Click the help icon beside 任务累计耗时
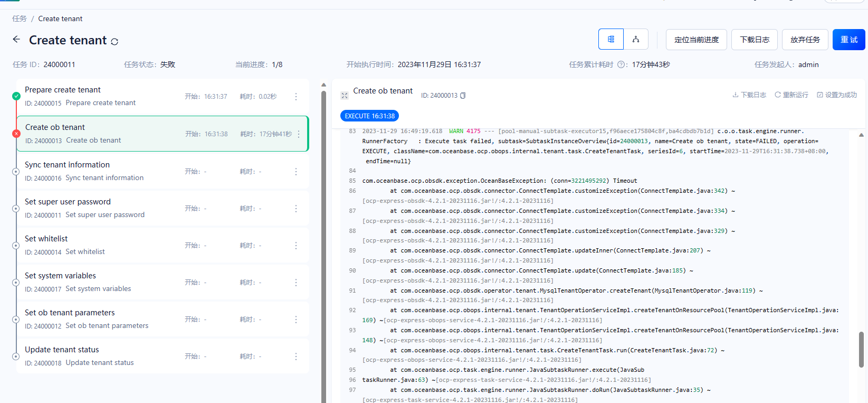Viewport: 868px width, 403px height. [x=622, y=64]
